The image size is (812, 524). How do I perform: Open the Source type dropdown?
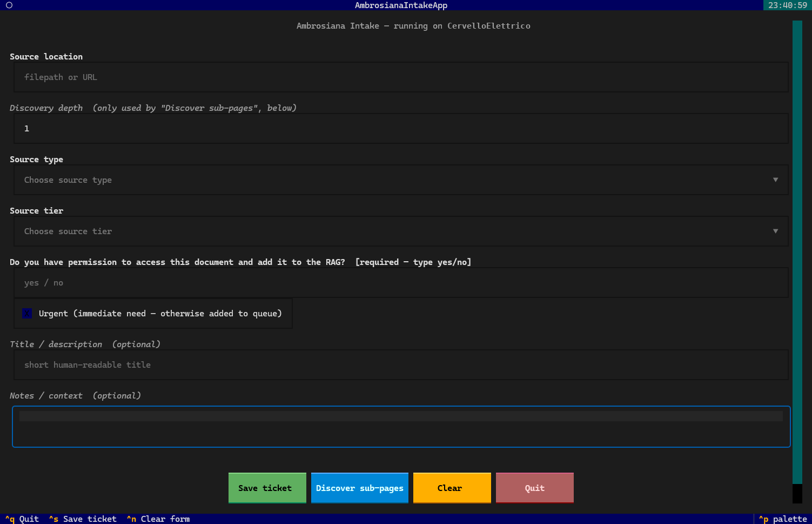pyautogui.click(x=401, y=180)
